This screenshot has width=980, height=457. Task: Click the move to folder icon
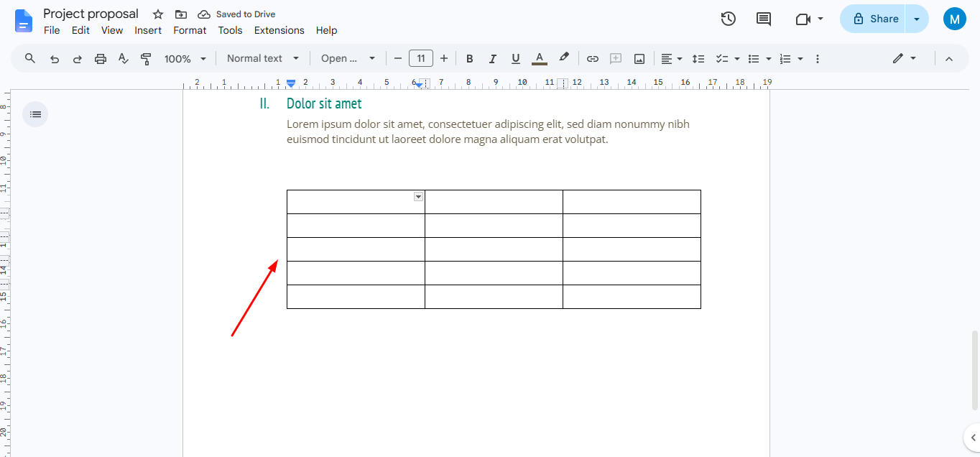coord(181,14)
